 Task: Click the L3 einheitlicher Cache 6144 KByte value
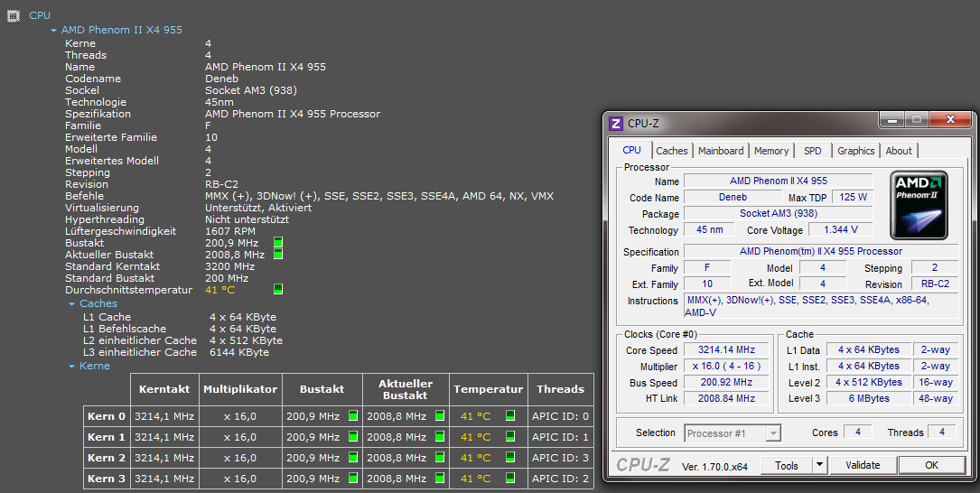(239, 352)
